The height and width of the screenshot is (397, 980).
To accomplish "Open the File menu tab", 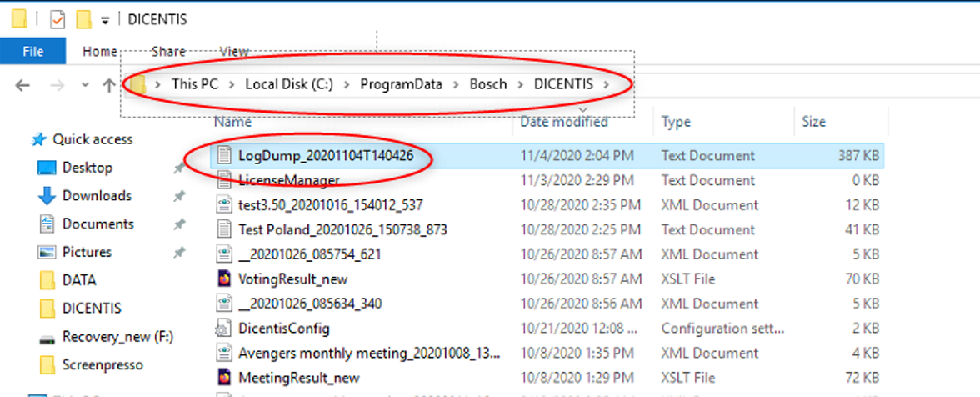I will tap(32, 51).
